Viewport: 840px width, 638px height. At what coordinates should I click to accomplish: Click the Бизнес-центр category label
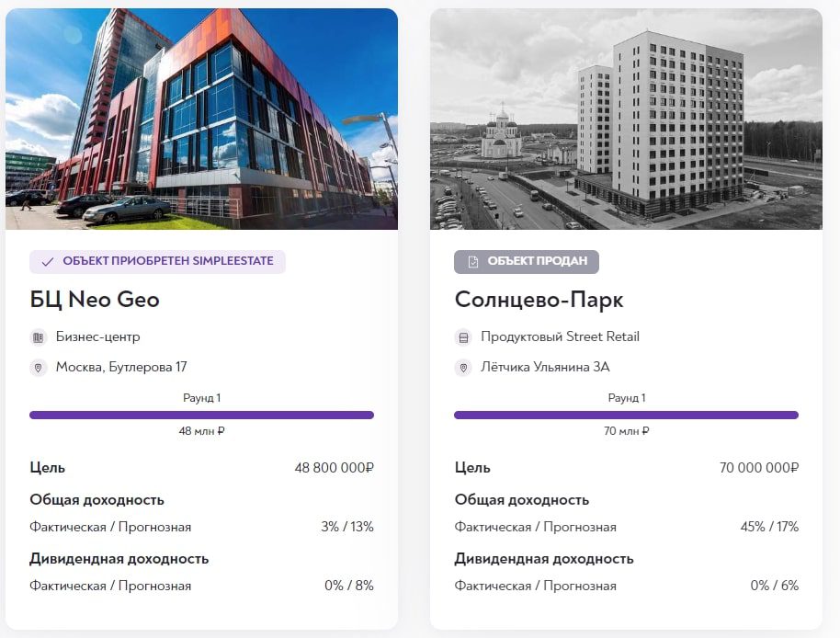point(98,336)
